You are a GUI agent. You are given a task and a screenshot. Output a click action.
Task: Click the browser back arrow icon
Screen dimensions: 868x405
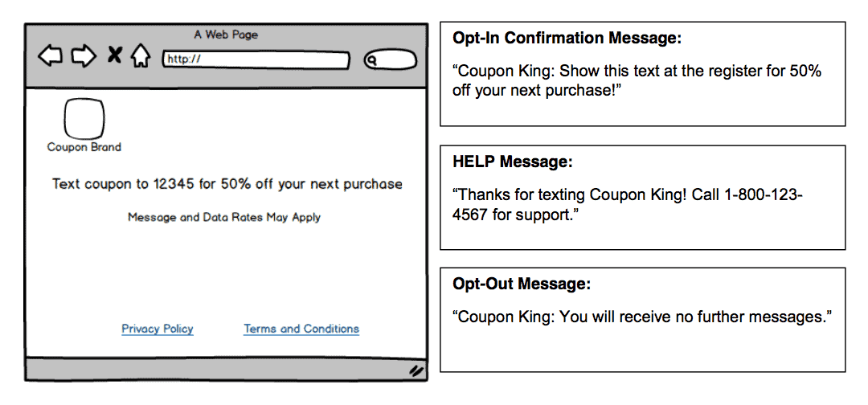coord(50,56)
